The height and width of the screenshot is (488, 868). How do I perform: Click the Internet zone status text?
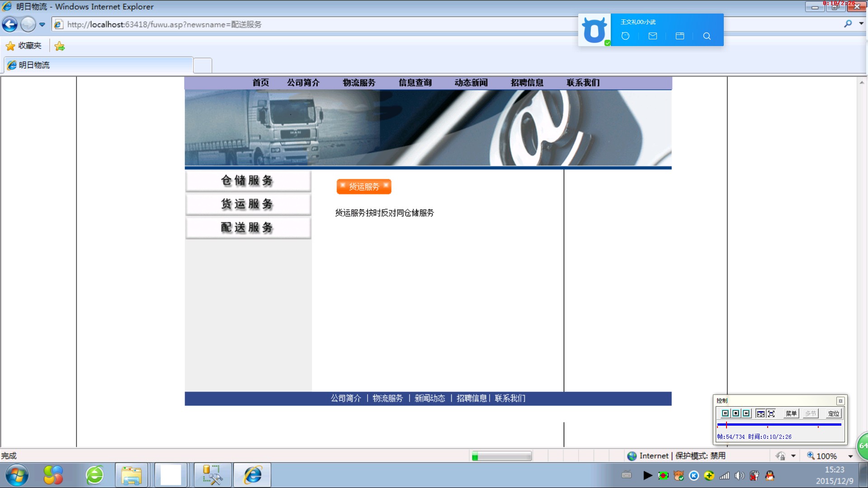point(654,456)
